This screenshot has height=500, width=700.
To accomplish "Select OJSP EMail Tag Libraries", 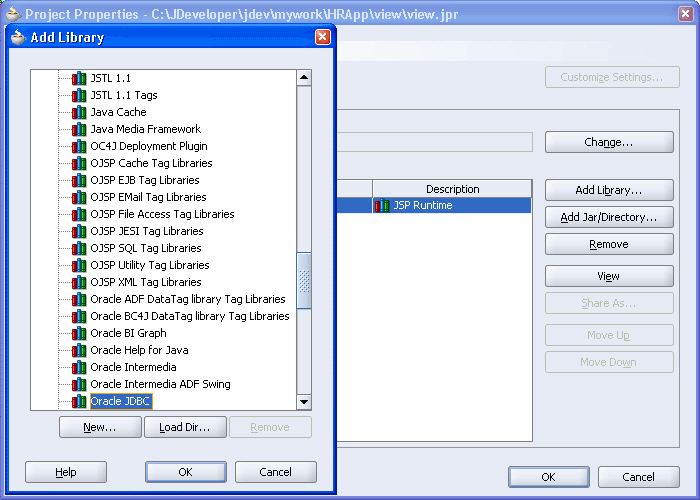I will pyautogui.click(x=149, y=197).
